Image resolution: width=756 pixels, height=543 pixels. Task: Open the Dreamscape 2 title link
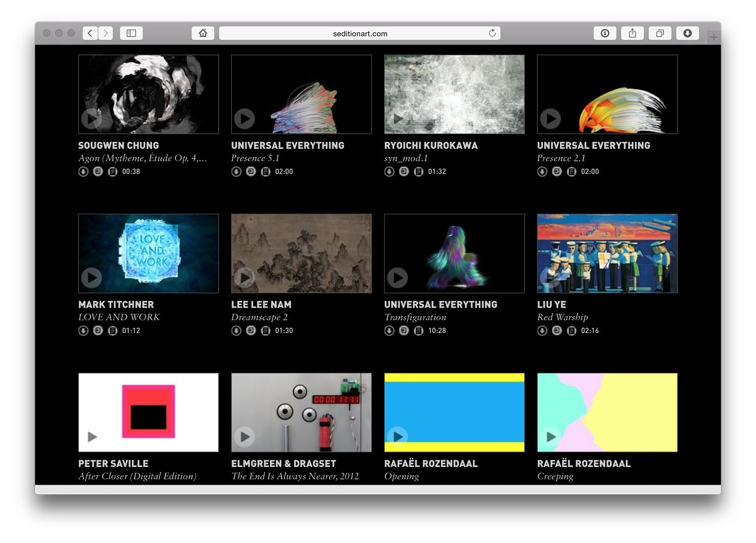[x=259, y=318]
